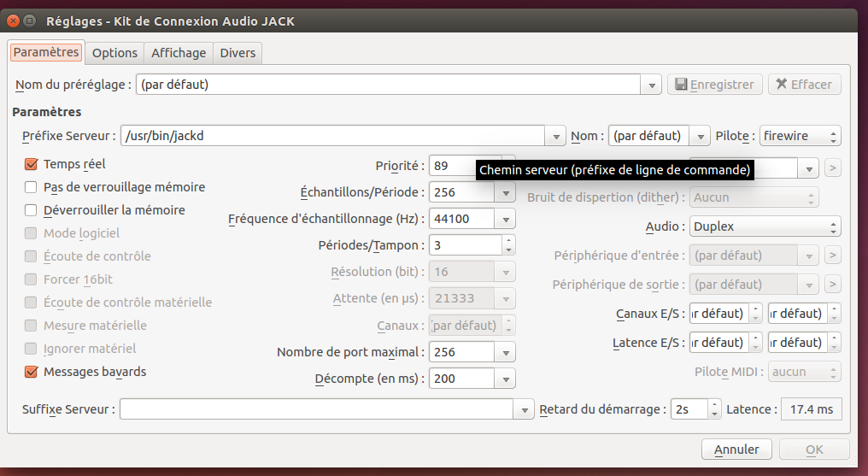868x476 pixels.
Task: Uncheck the Temps réel checkbox
Action: click(31, 164)
